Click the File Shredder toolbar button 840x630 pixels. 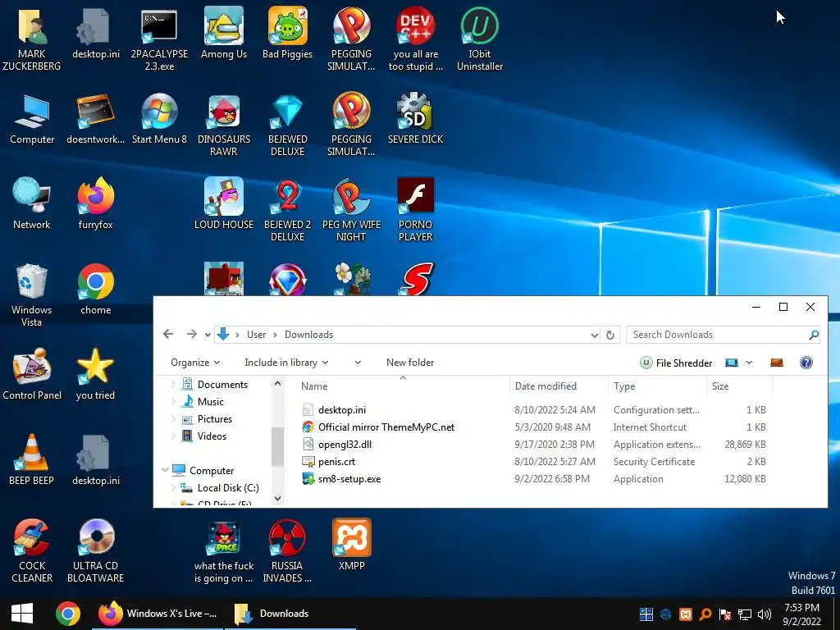(x=676, y=363)
